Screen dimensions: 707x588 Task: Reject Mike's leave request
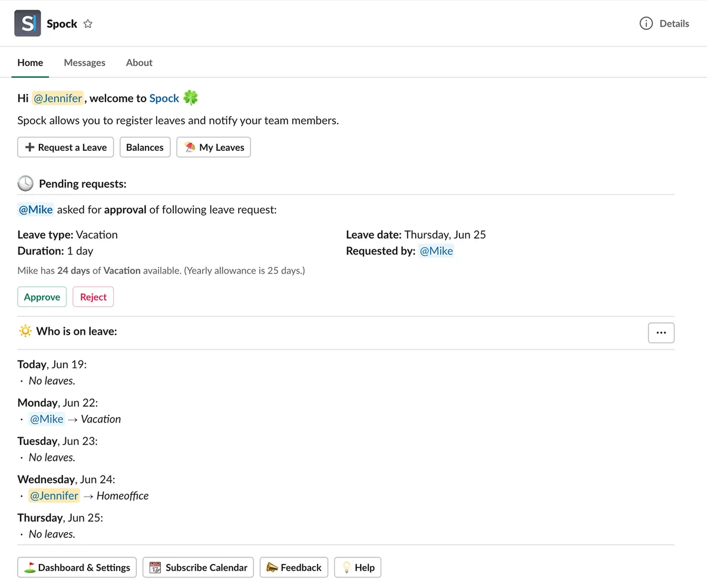pyautogui.click(x=93, y=297)
